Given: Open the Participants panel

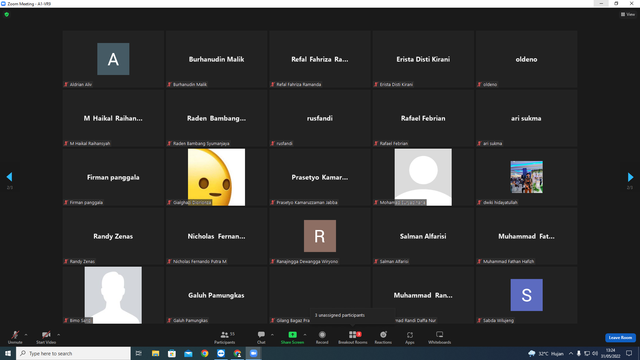Looking at the screenshot, I should 225,337.
